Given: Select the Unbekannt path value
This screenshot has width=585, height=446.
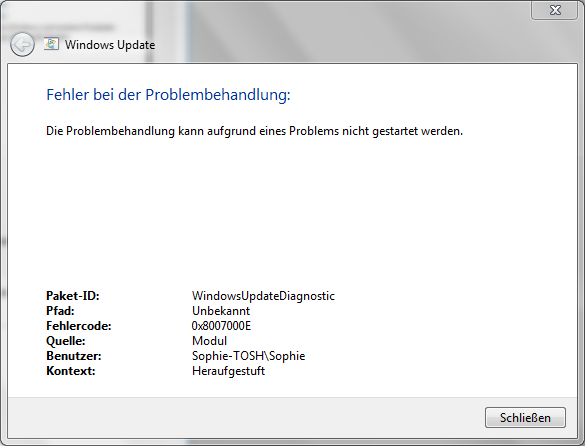Looking at the screenshot, I should pos(221,311).
